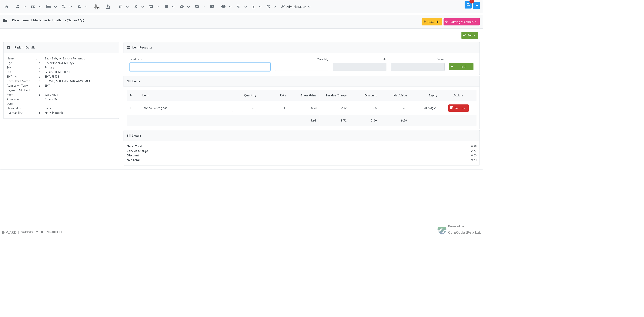Click the 'Not Claimable' claimability value

tap(54, 113)
